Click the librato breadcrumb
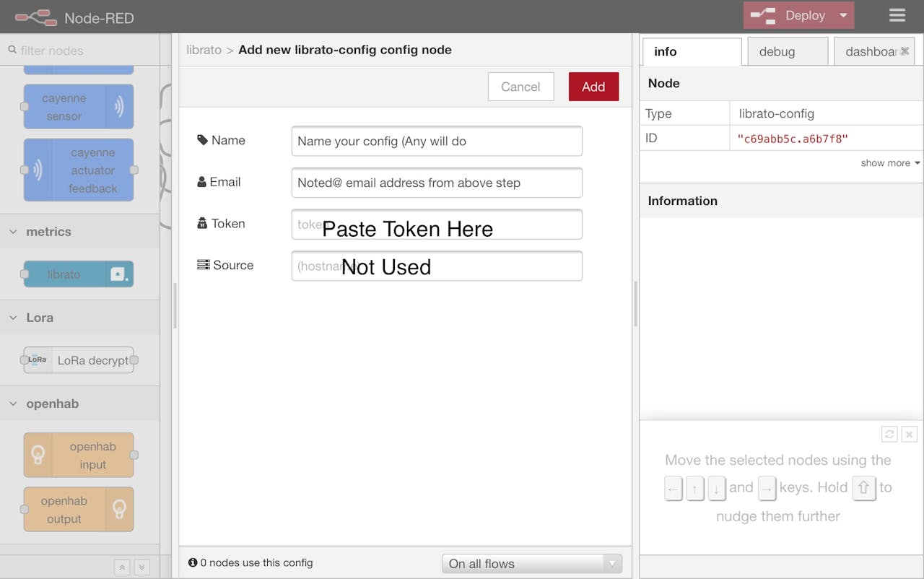This screenshot has width=924, height=579. (204, 50)
